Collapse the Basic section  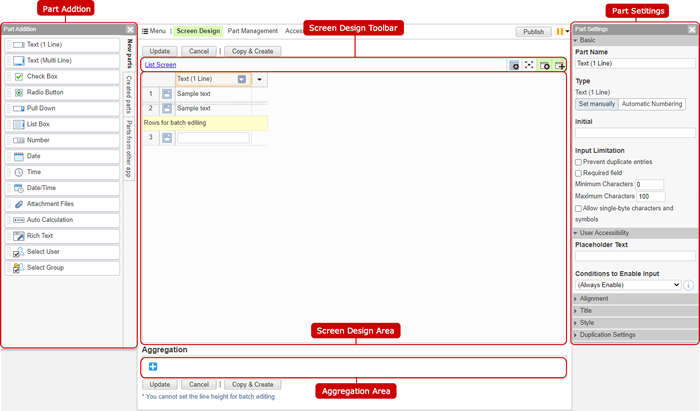point(634,40)
